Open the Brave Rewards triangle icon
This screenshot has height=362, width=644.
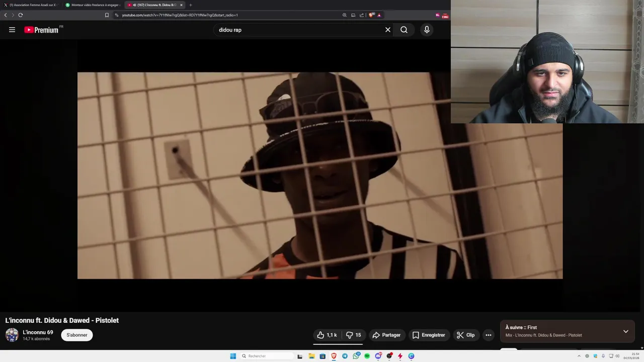pyautogui.click(x=379, y=15)
